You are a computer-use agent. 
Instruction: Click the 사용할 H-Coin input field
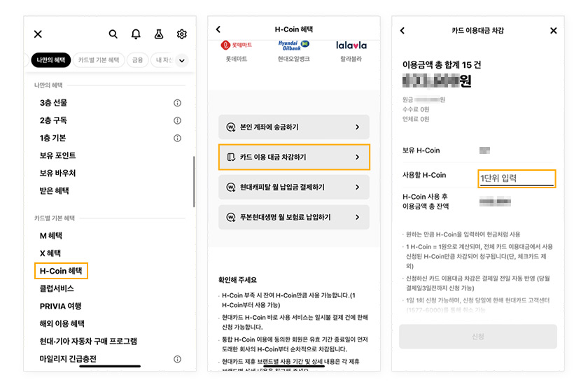coord(517,178)
